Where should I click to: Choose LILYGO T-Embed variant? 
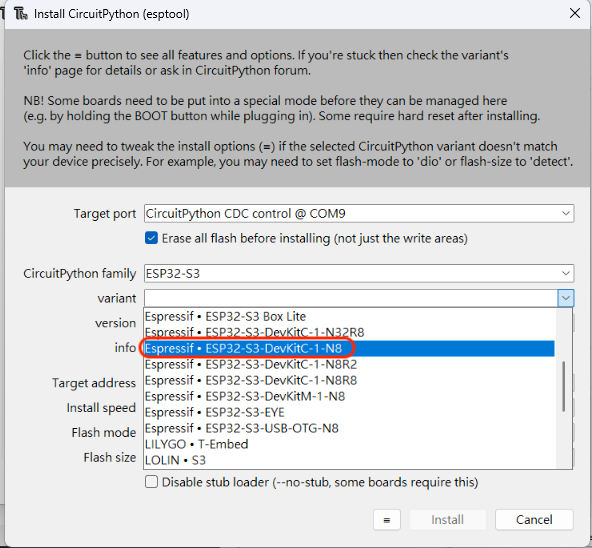coord(349,444)
